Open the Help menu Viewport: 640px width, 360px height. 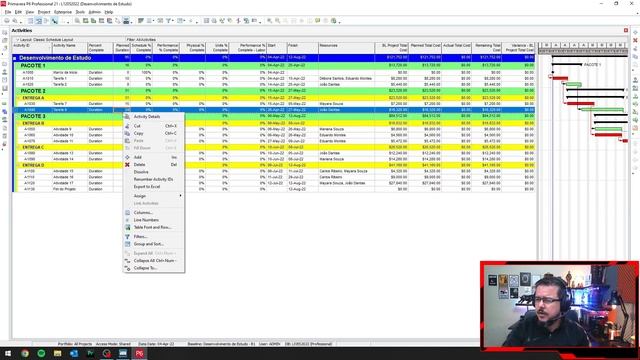(x=109, y=12)
